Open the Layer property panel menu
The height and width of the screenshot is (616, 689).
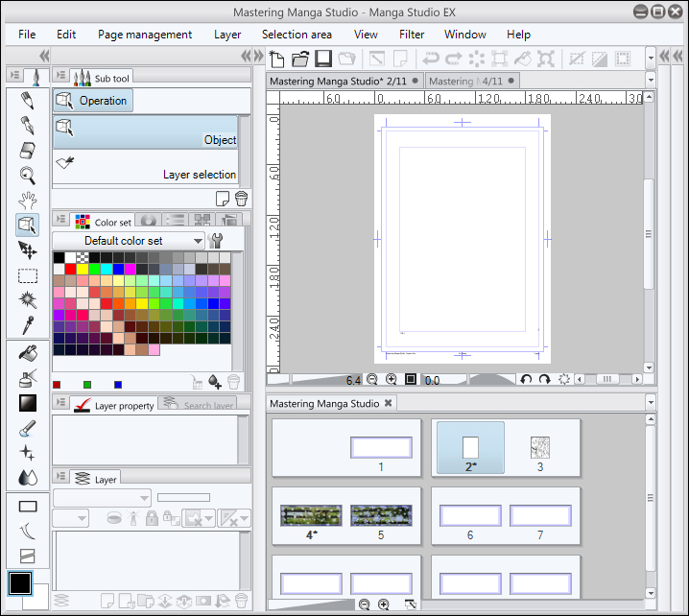(x=60, y=402)
